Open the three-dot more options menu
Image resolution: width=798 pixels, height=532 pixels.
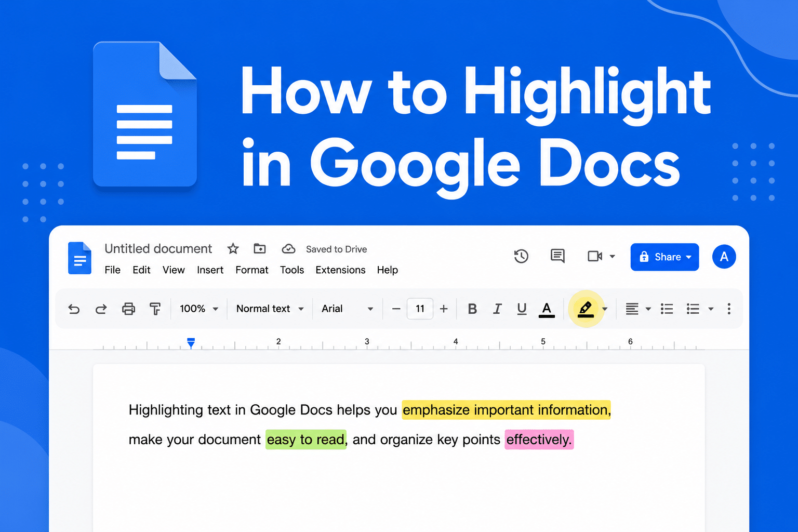[x=729, y=309]
